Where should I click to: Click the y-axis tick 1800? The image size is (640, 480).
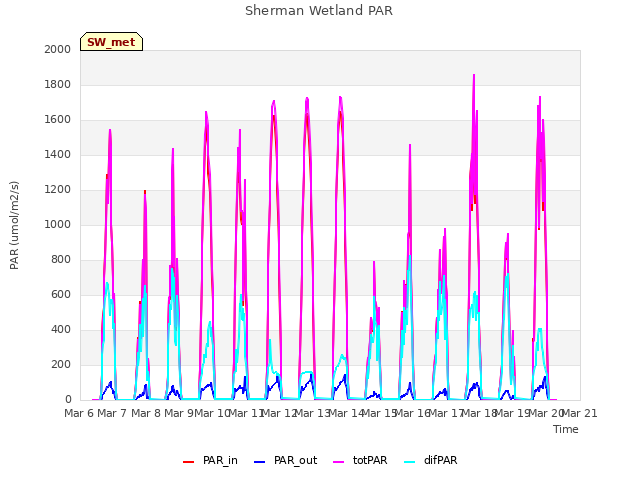[x=58, y=84]
